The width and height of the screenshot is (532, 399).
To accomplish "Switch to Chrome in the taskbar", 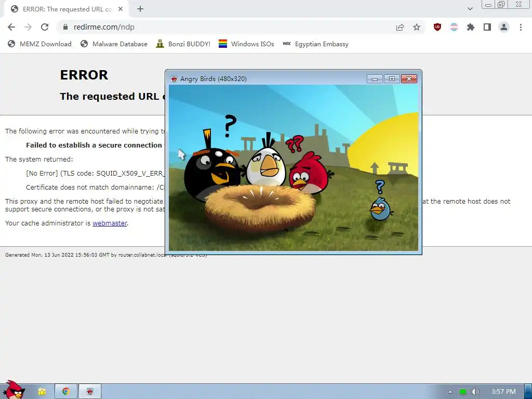I will click(66, 392).
